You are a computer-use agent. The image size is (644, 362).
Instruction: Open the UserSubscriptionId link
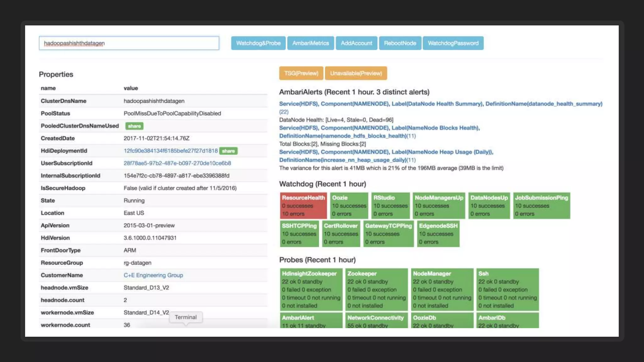[x=177, y=163]
